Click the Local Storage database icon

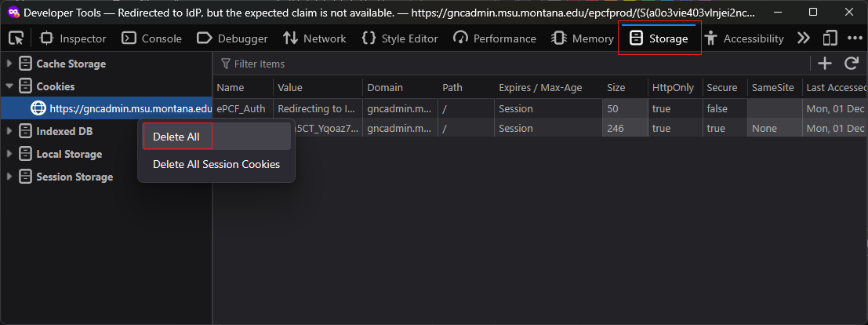point(25,154)
